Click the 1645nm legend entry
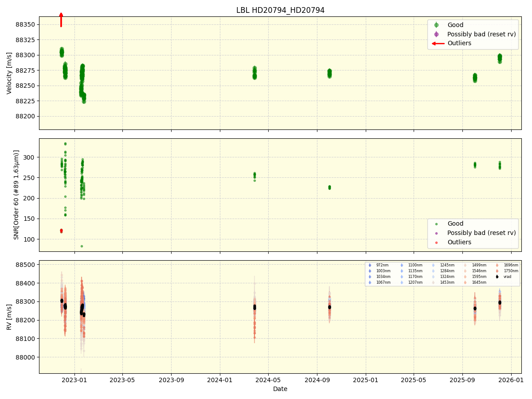The width and height of the screenshot is (532, 399). coord(475,282)
